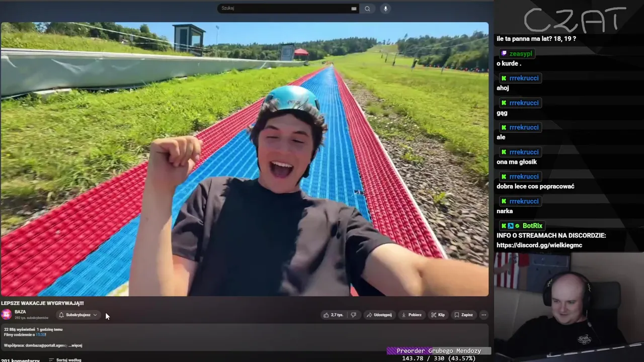This screenshot has height=362, width=644.
Task: Share the video via Udostępnij
Action: pyautogui.click(x=379, y=315)
